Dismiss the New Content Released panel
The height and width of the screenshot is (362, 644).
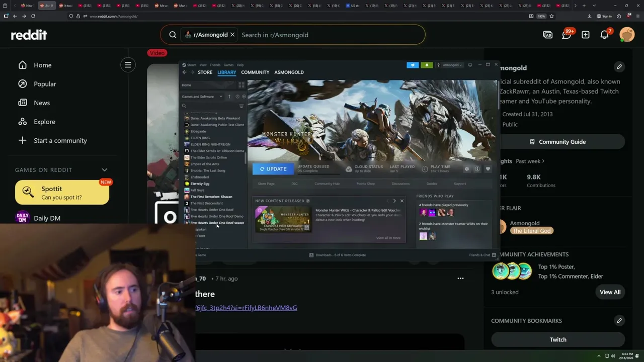(401, 201)
